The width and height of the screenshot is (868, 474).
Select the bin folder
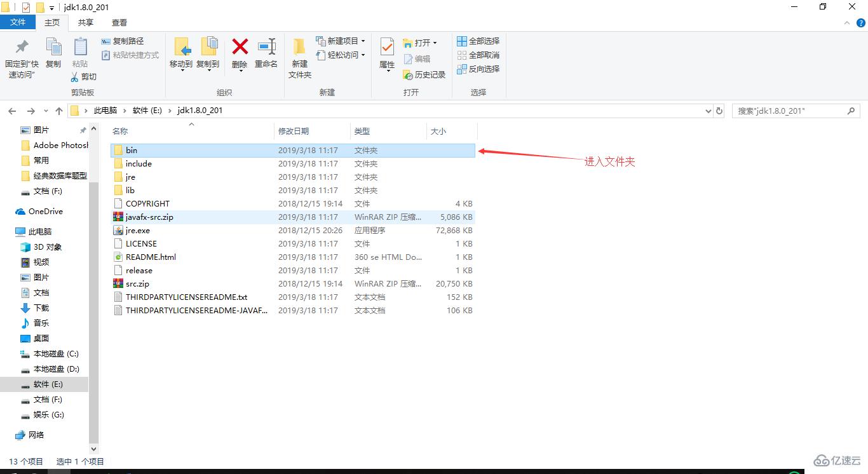point(292,151)
